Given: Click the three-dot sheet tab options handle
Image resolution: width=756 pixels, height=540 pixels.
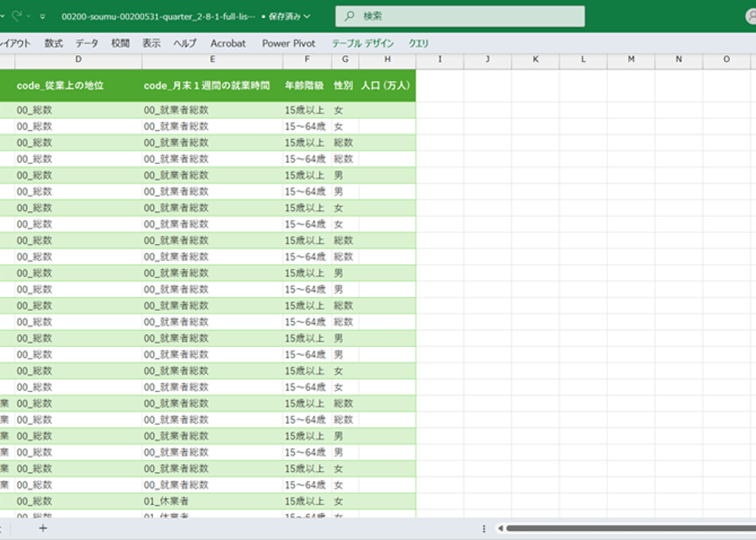Looking at the screenshot, I should pyautogui.click(x=484, y=529).
